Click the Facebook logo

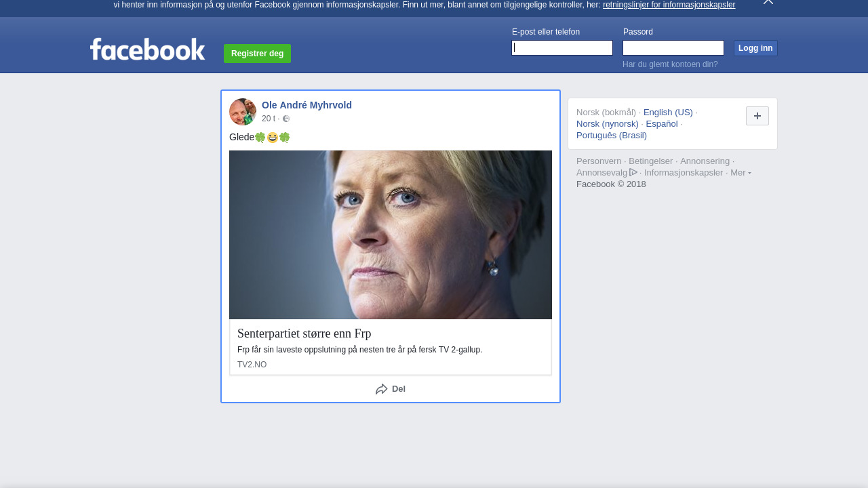tap(148, 49)
